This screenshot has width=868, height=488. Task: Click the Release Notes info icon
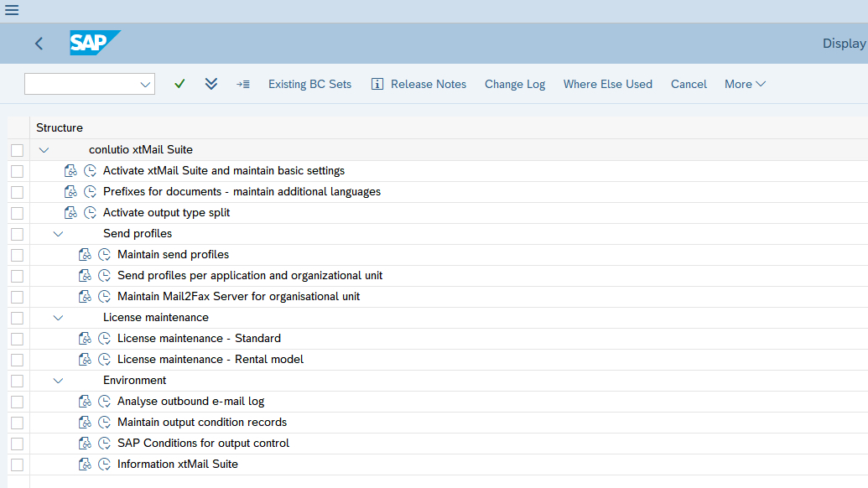tap(377, 84)
